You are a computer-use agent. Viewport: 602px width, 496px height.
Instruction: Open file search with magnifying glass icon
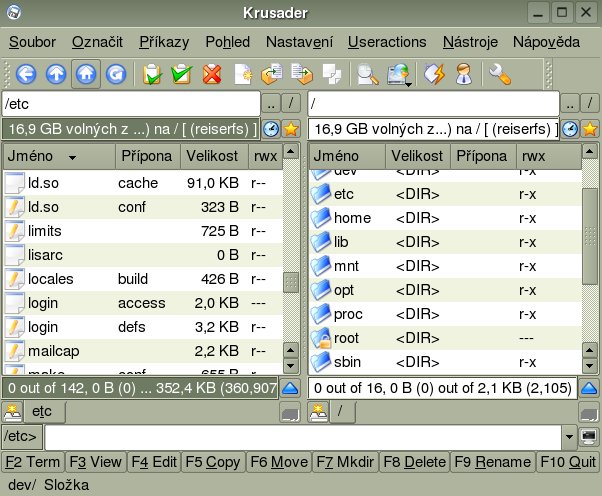pos(368,73)
